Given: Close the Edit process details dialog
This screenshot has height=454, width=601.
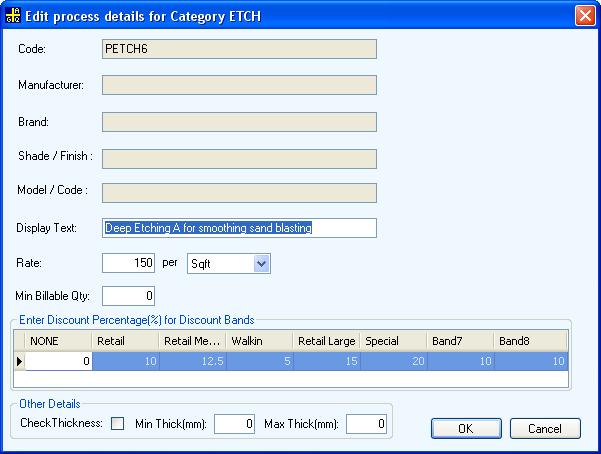Looking at the screenshot, I should tap(585, 16).
